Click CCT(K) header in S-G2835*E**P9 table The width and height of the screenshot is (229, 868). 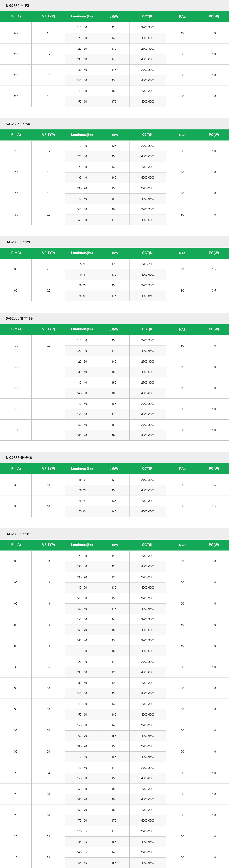point(148,253)
